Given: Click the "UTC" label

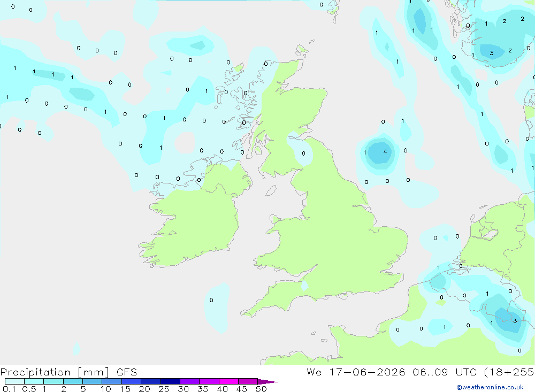Looking at the screenshot, I should (x=466, y=372).
